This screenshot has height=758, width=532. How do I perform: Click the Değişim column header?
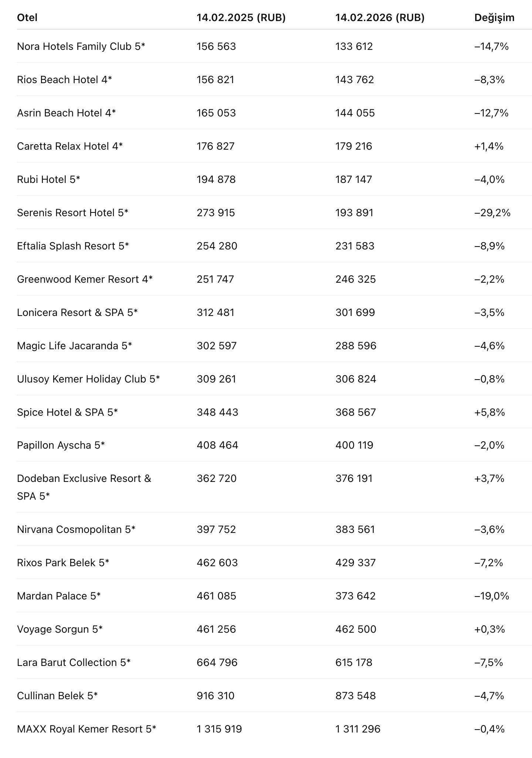[494, 18]
